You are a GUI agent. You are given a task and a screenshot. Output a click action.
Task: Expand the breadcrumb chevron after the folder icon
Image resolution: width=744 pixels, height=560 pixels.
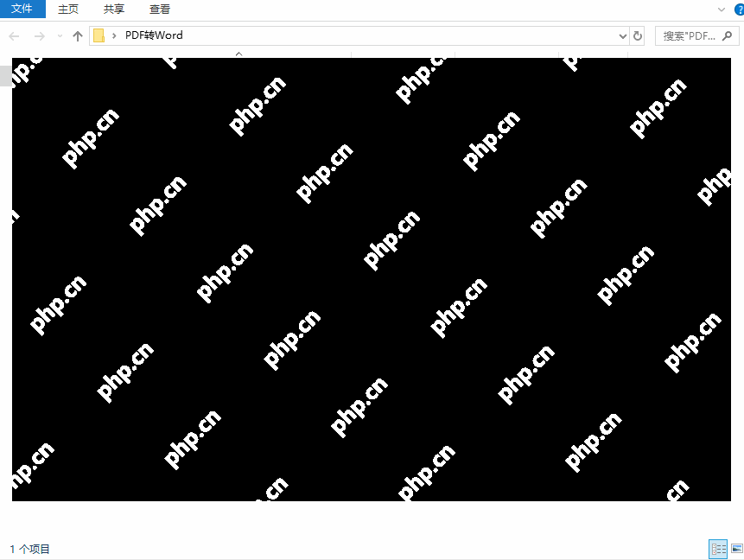pos(113,35)
